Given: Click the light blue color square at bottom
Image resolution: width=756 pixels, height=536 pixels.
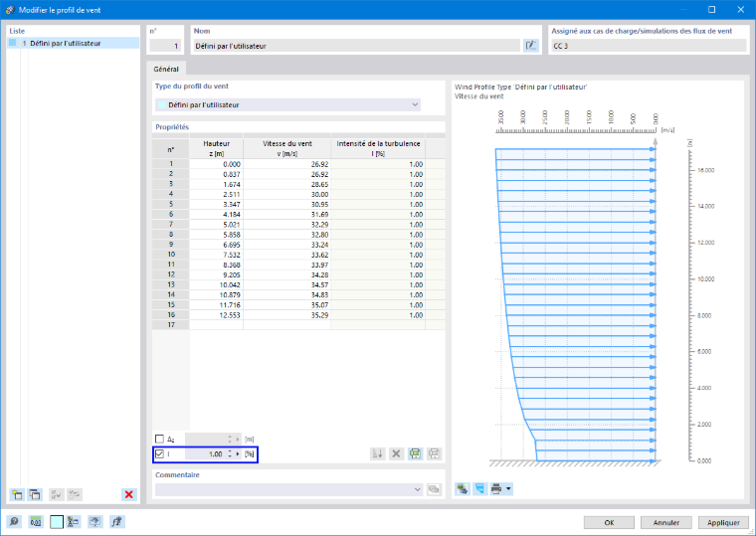Looking at the screenshot, I should 57,521.
